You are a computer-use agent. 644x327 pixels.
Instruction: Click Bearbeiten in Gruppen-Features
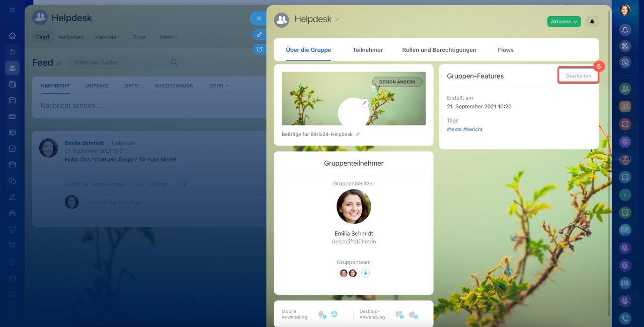tap(579, 76)
